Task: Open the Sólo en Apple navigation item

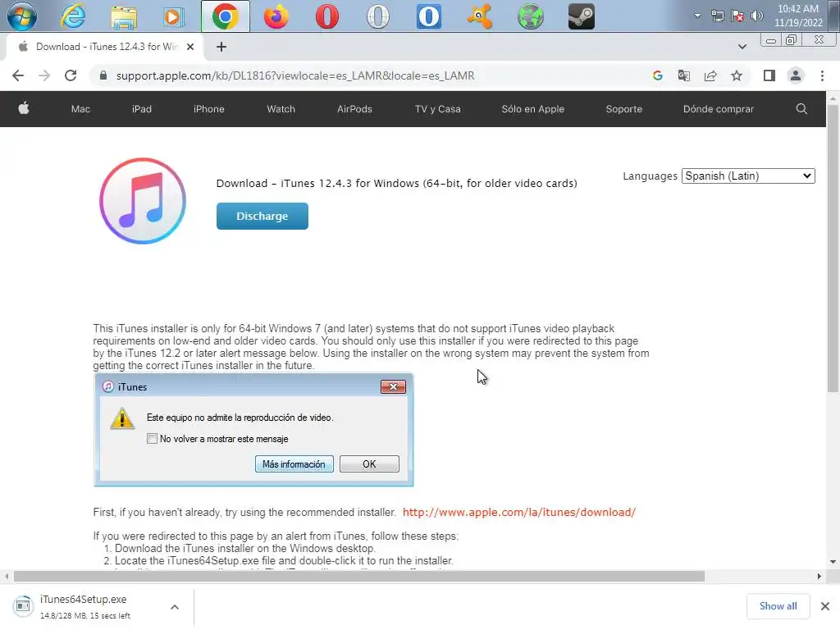Action: 533,109
